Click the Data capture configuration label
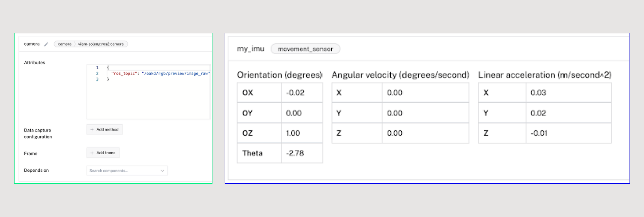The width and height of the screenshot is (644, 217). pos(38,133)
